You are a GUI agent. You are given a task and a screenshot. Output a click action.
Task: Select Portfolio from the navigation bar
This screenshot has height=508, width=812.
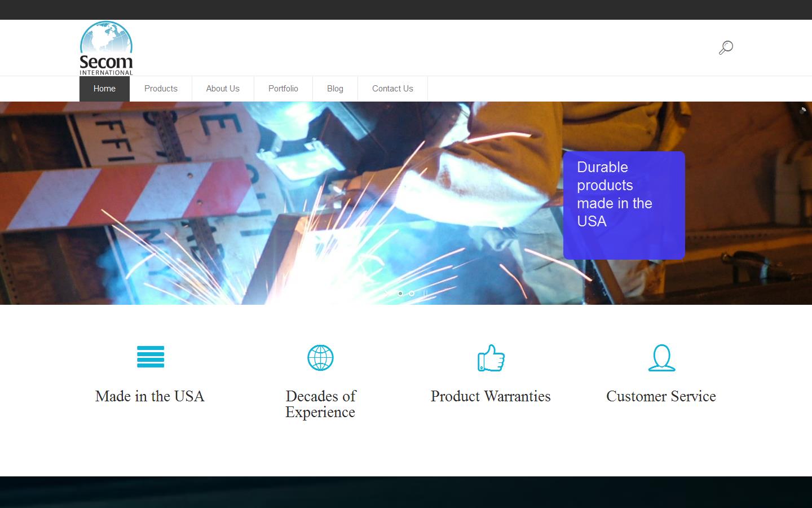(x=283, y=89)
